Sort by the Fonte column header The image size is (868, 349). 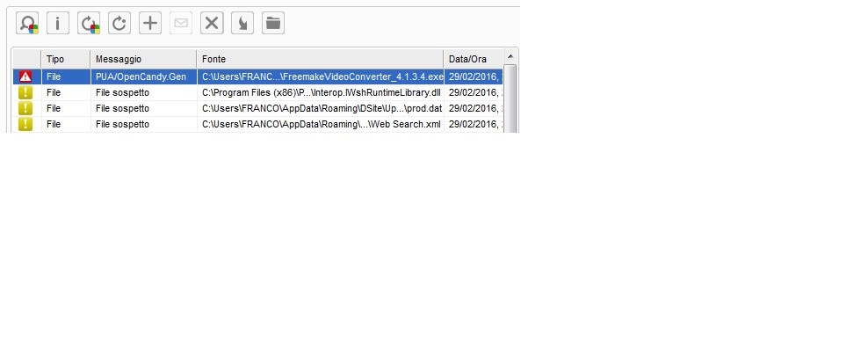click(x=320, y=59)
